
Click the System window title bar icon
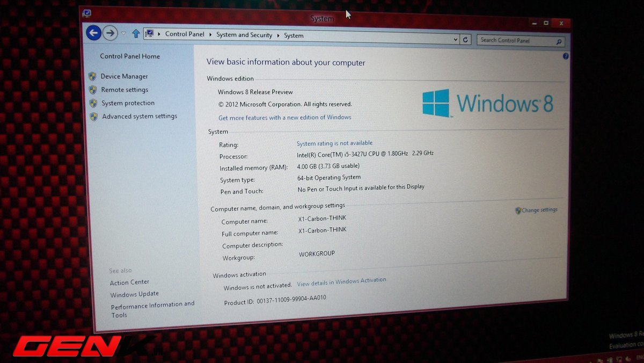87,13
